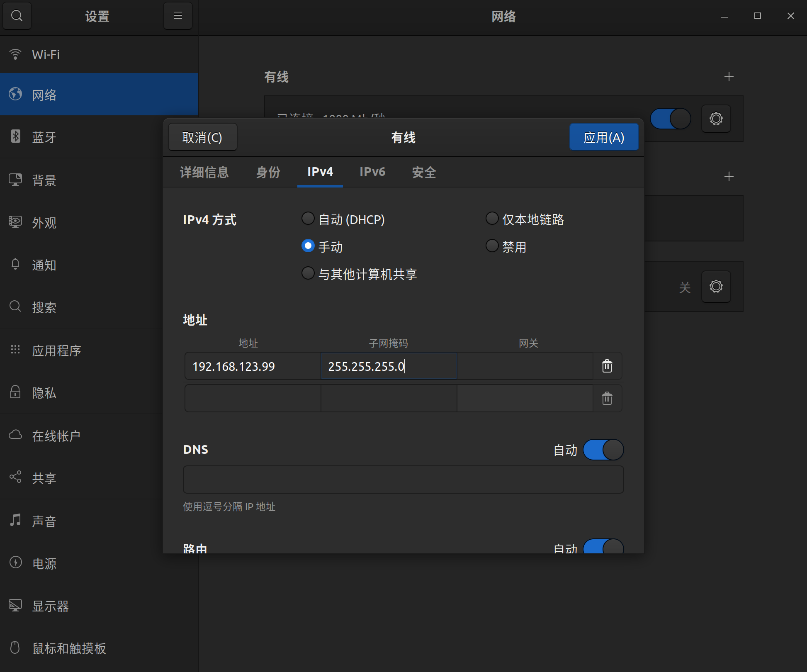Select 仅本地链路 link-local method

pyautogui.click(x=525, y=219)
